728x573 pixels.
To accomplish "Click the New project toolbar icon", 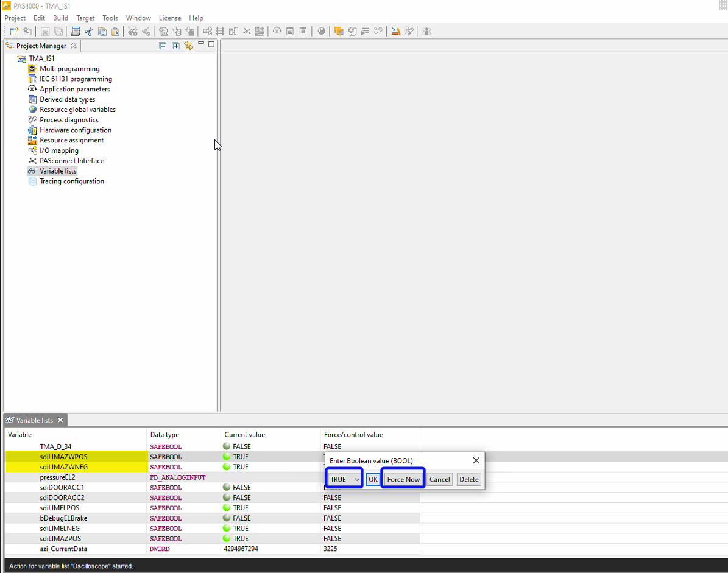I will tap(15, 32).
